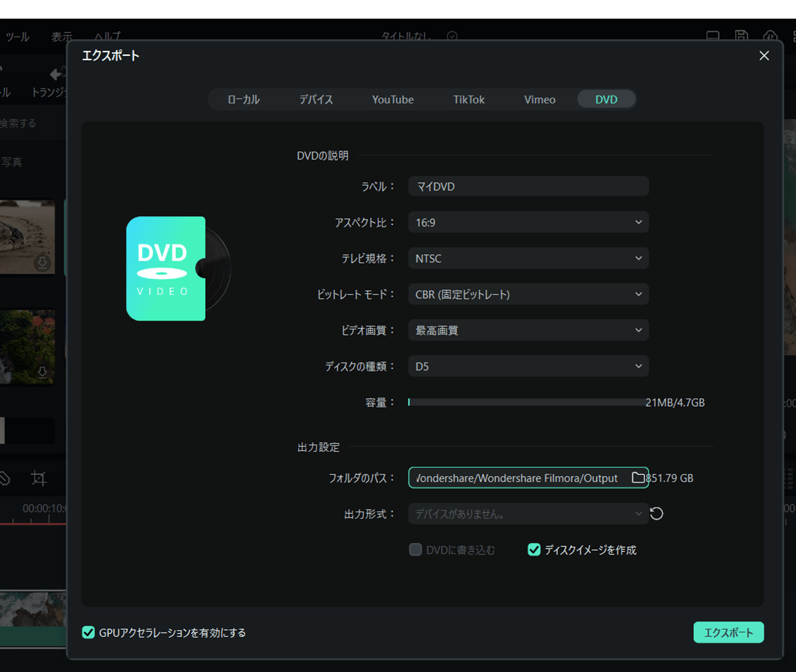
Task: Switch to the YouTube export tab
Action: tap(392, 99)
